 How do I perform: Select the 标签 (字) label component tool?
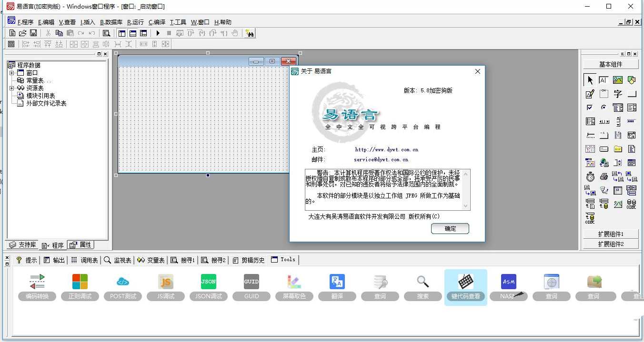coord(618,93)
